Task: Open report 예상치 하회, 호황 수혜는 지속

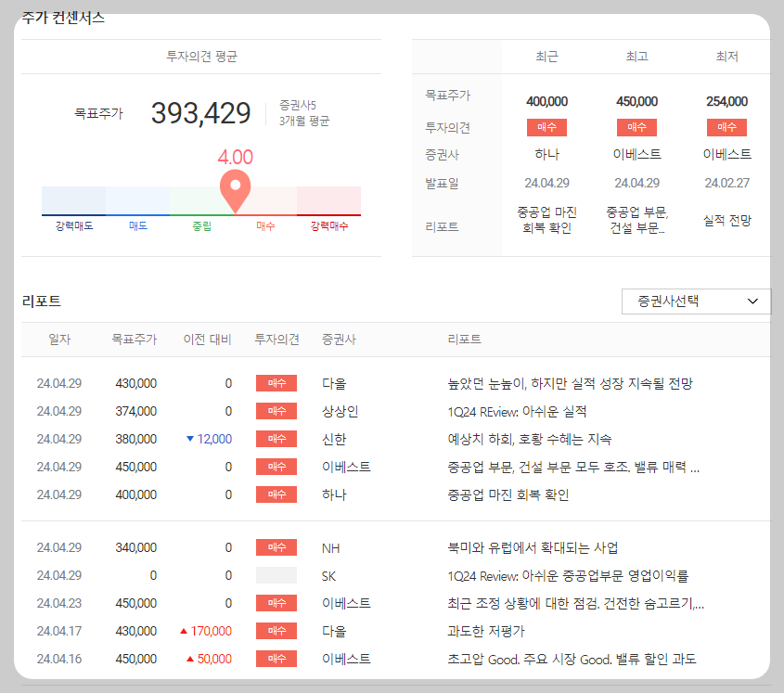Action: click(530, 439)
